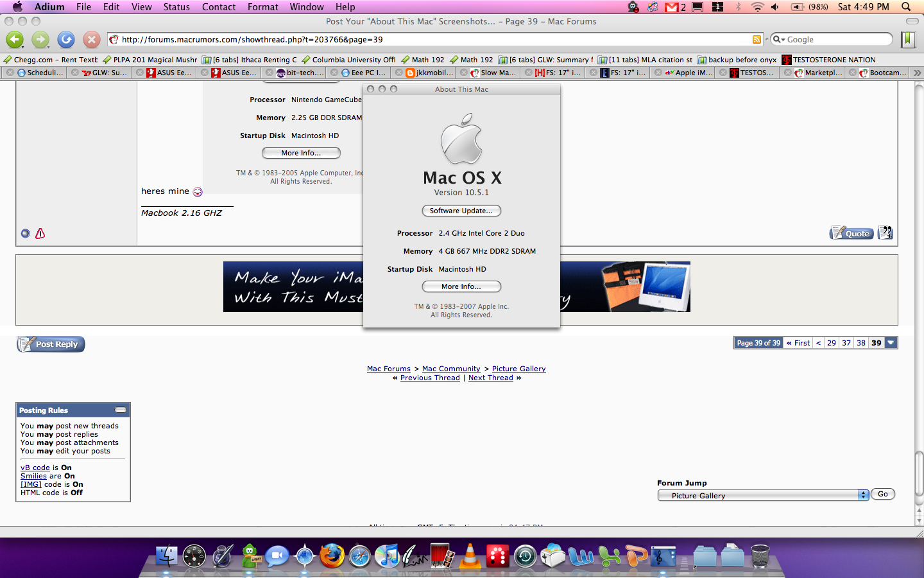Screen dimensions: 924x578
Task: Launch Photo Booth from the dock
Action: (443, 556)
